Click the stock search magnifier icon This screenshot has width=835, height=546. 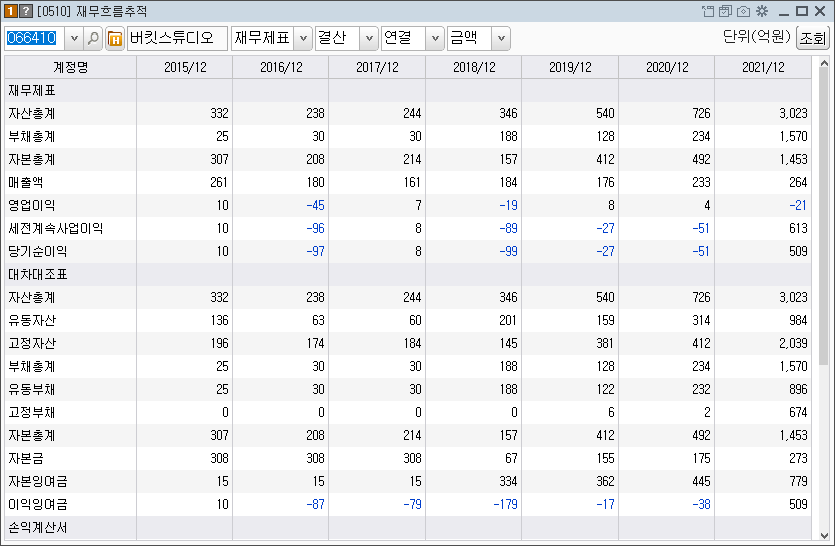(93, 38)
